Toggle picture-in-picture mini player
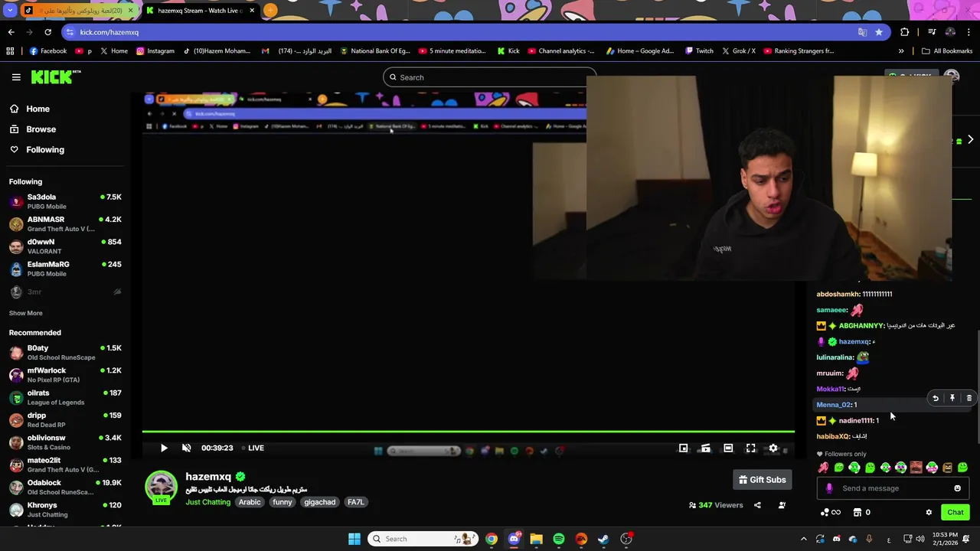Viewport: 980px width, 551px height. click(683, 448)
